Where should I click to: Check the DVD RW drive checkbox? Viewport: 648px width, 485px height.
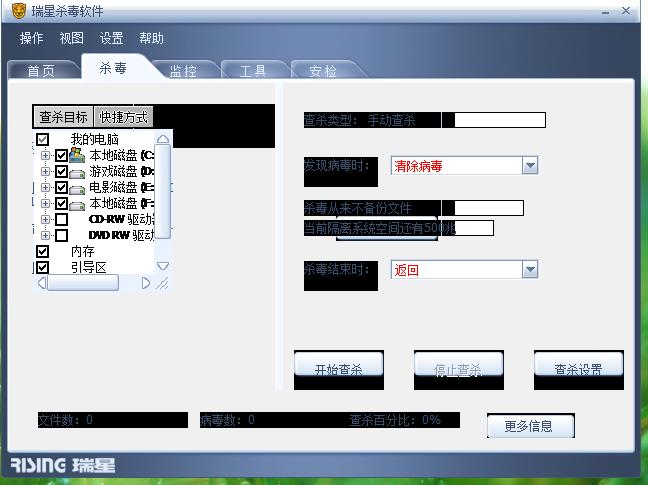[x=62, y=235]
